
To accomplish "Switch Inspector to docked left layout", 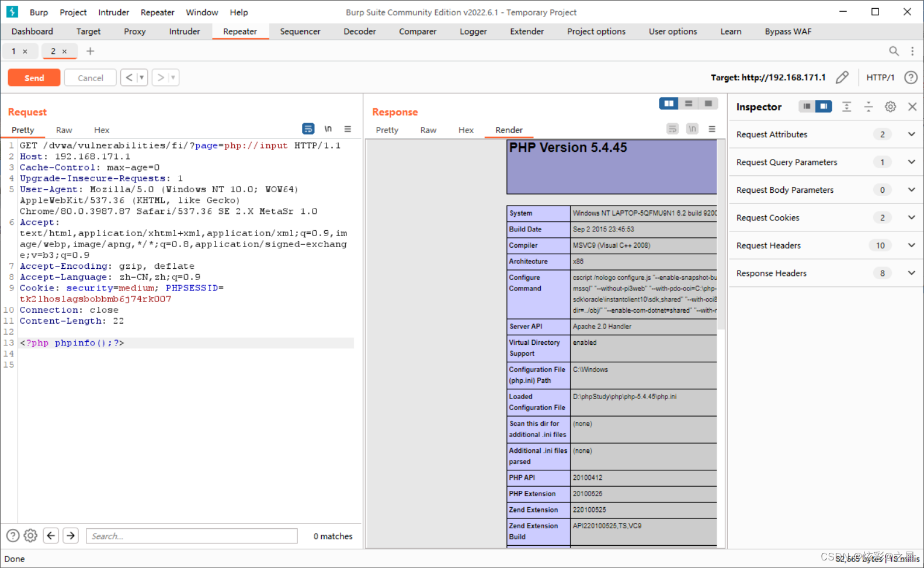I will pos(807,106).
